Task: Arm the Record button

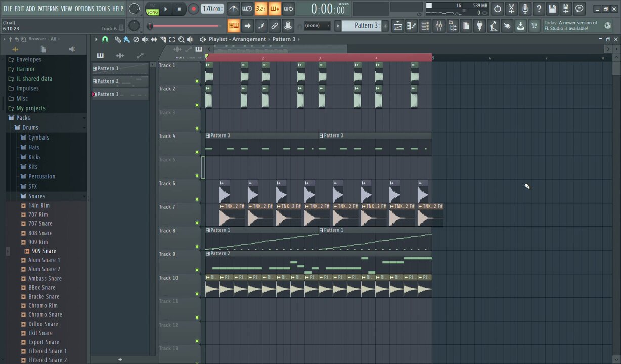Action: [193, 9]
